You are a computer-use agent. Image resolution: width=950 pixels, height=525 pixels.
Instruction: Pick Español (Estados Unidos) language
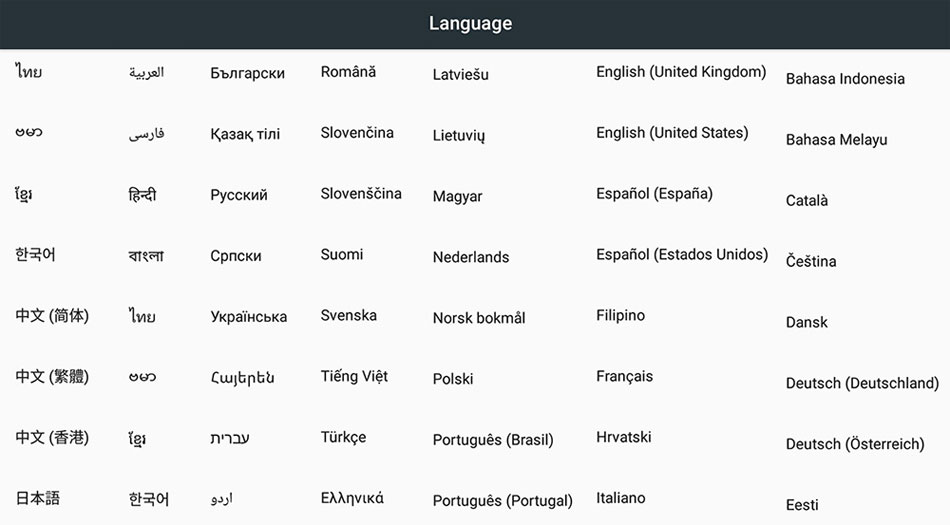pos(682,255)
